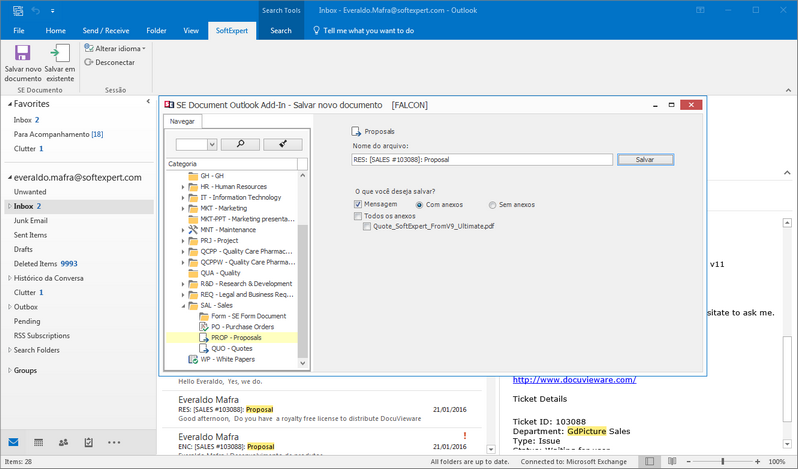This screenshot has width=798, height=469.
Task: Select the QUO - Quotes category icon
Action: tap(204, 348)
